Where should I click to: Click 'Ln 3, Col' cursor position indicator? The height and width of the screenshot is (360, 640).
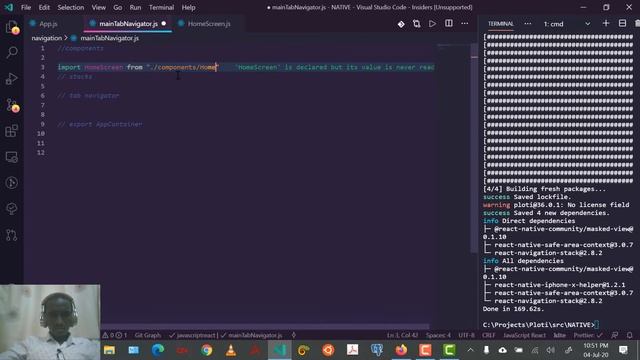coord(402,336)
